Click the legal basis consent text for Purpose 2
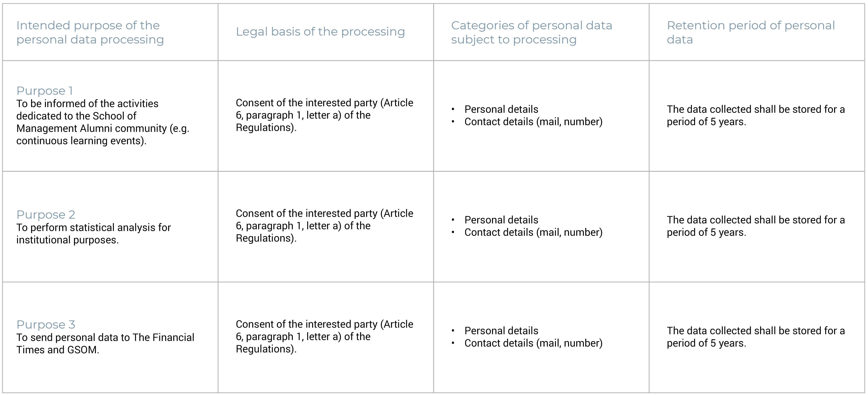Viewport: 868px width, 395px height. (x=324, y=226)
